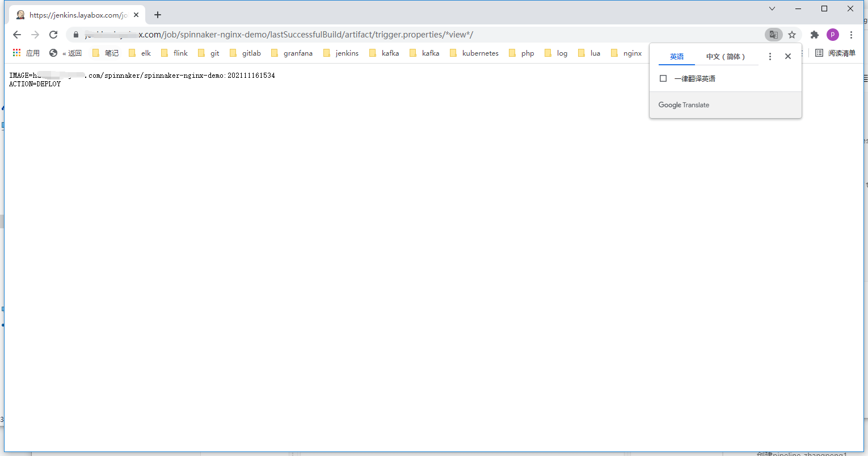This screenshot has height=456, width=868.
Task: Open the log bookmark folder
Action: (x=555, y=53)
